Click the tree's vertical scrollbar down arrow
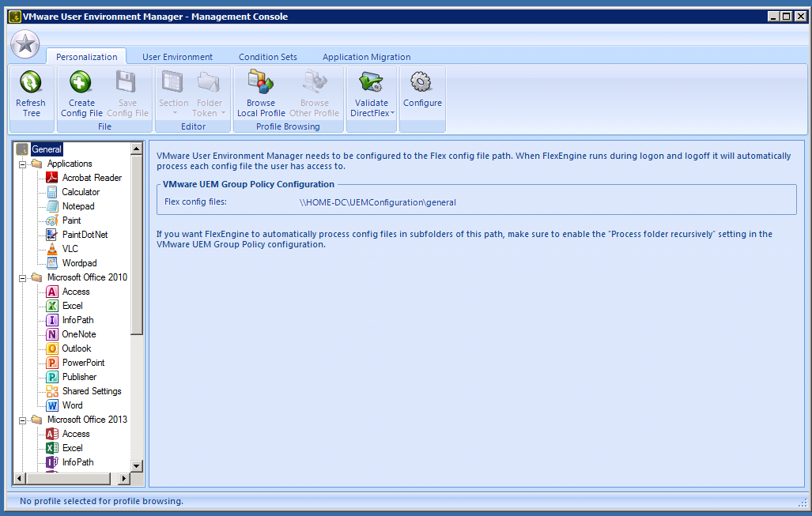Viewport: 812px width, 516px height. pyautogui.click(x=137, y=466)
